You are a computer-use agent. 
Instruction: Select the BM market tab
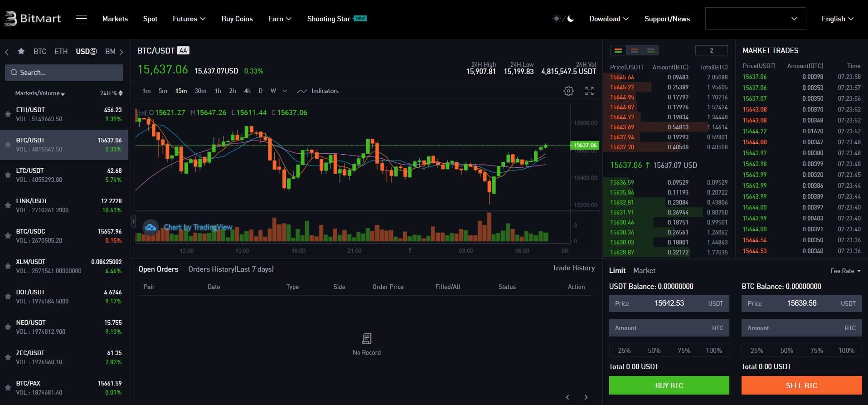click(x=110, y=51)
